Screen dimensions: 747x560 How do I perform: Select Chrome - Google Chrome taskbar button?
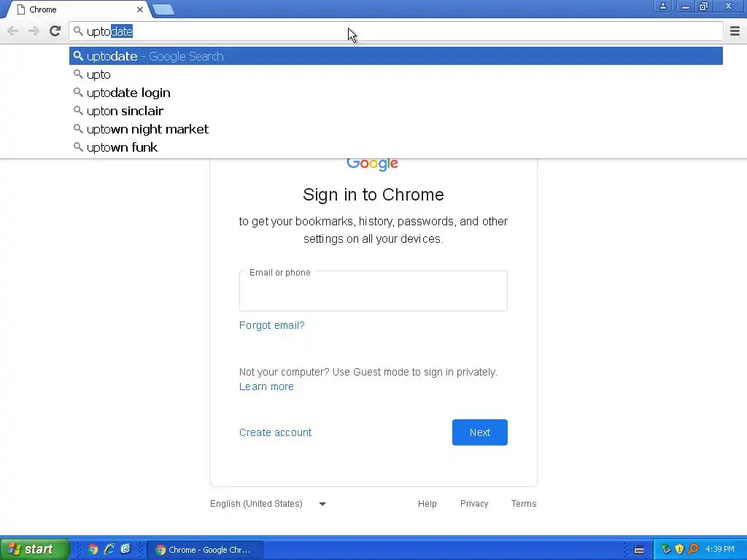[205, 550]
